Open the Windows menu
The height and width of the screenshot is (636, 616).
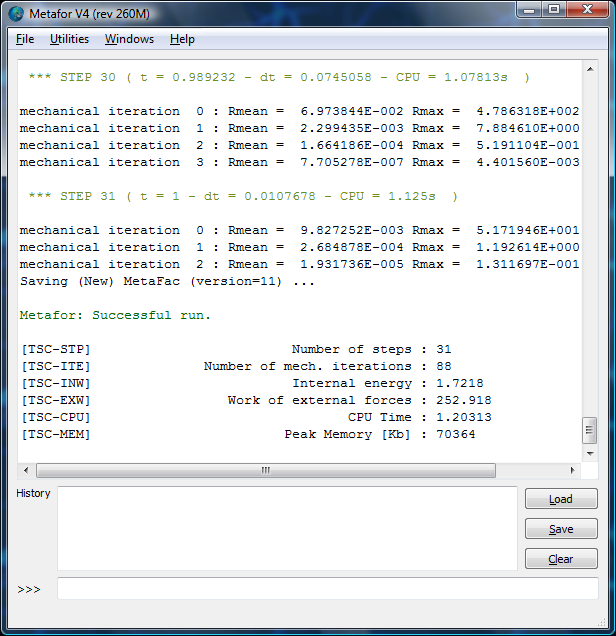(129, 39)
